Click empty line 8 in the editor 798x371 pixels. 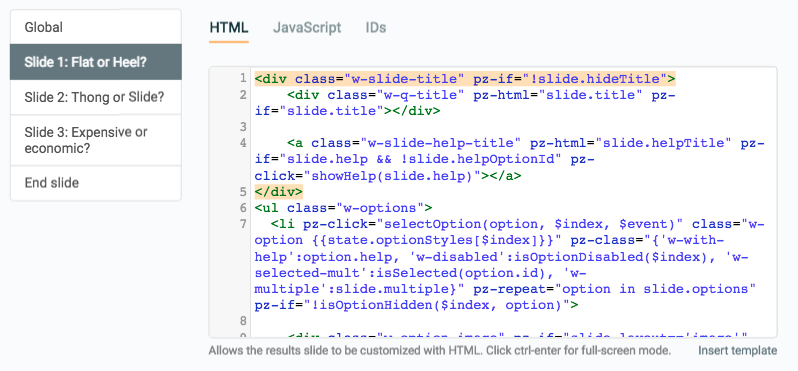[513, 321]
